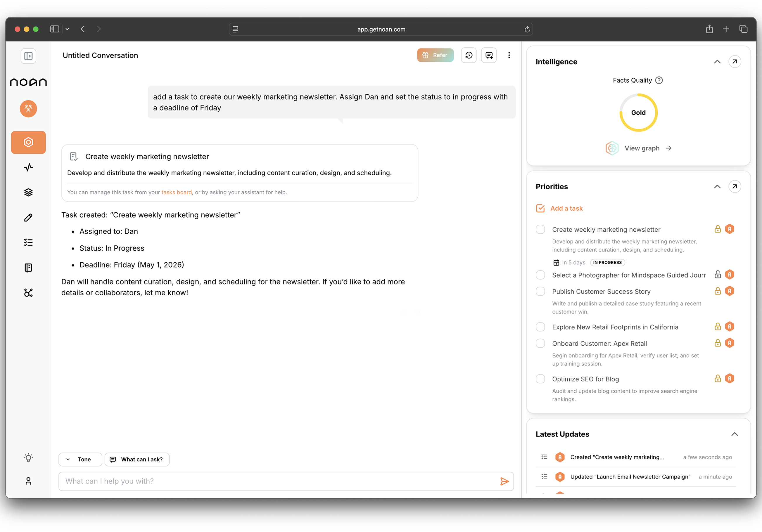Collapse the Latest Updates section

(735, 434)
